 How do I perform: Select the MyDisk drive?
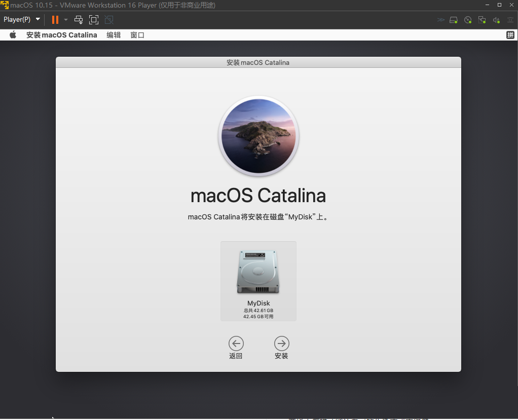[x=258, y=281]
